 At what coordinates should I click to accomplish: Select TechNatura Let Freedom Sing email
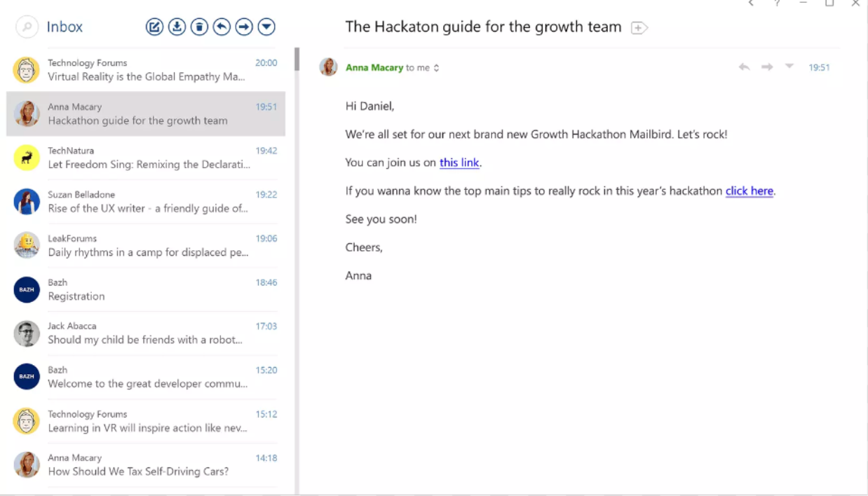pos(146,158)
